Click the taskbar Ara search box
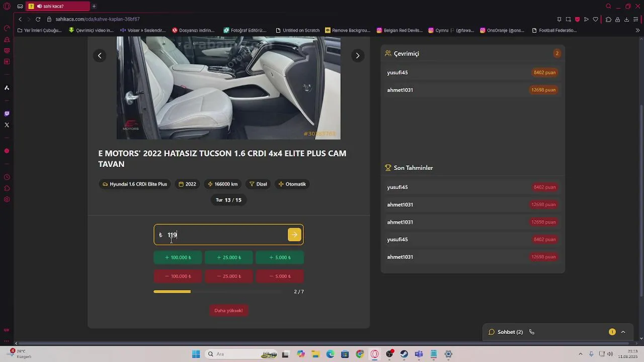Image resolution: width=644 pixels, height=362 pixels. pyautogui.click(x=242, y=354)
